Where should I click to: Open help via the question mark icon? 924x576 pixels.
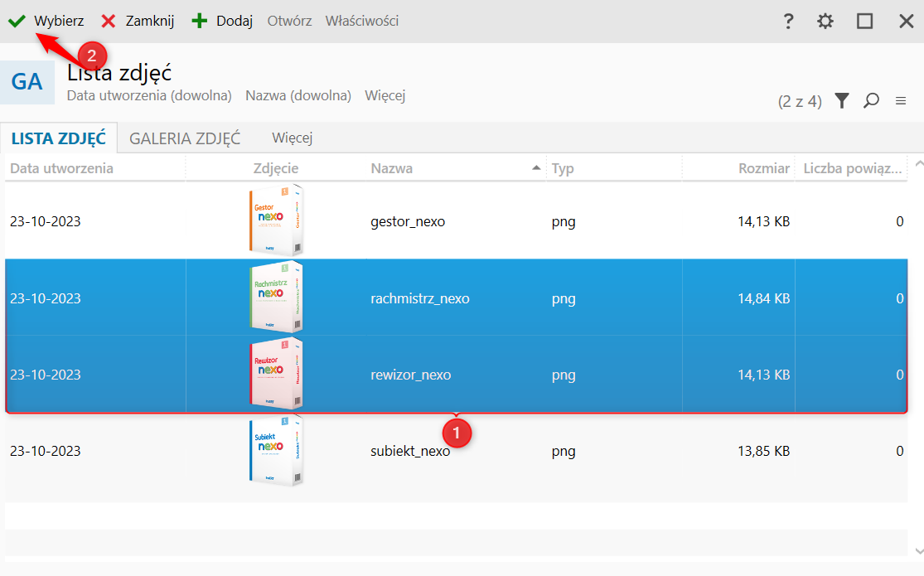[x=788, y=22]
